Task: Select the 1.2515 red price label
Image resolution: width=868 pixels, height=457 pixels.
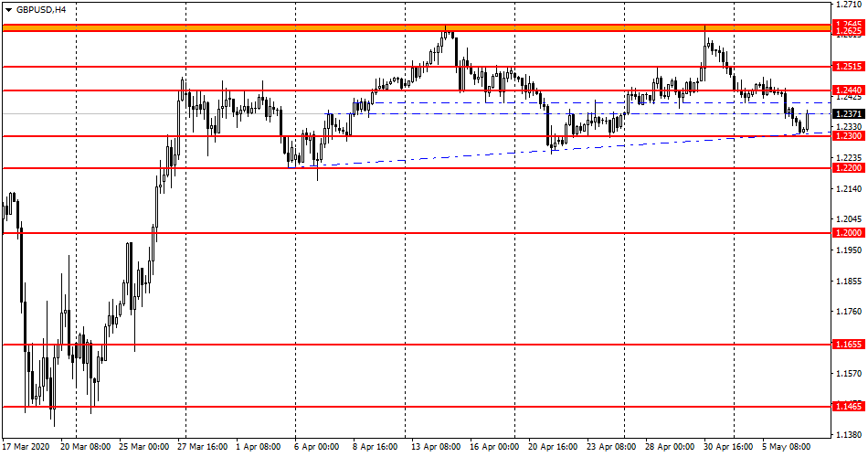Action: 849,67
